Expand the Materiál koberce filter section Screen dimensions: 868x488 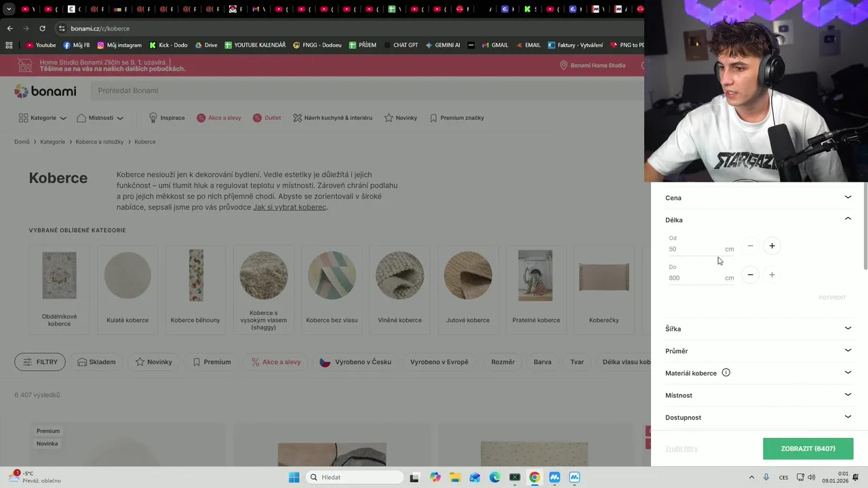click(x=758, y=373)
